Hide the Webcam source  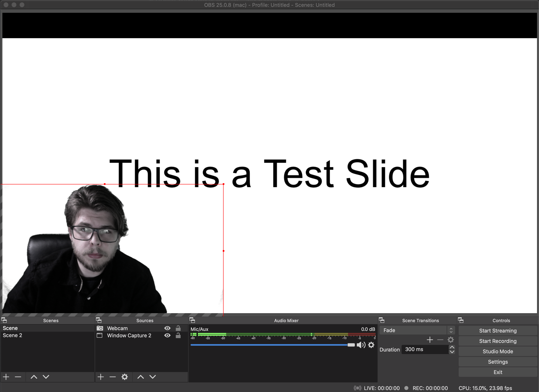(167, 328)
